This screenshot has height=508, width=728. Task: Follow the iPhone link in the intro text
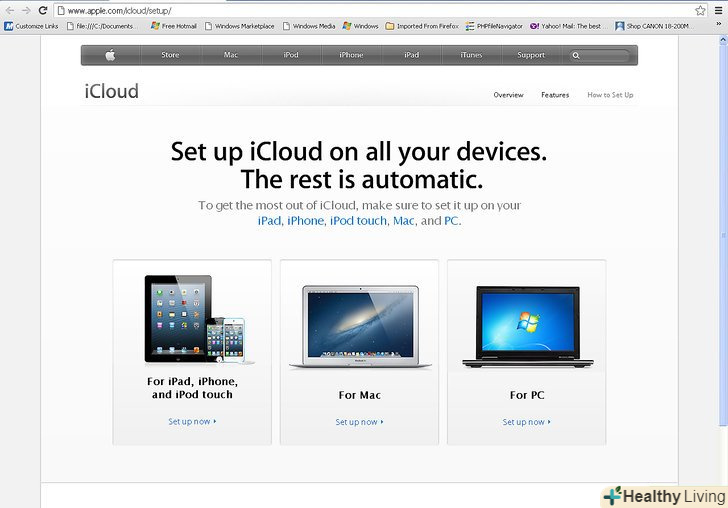[x=306, y=221]
